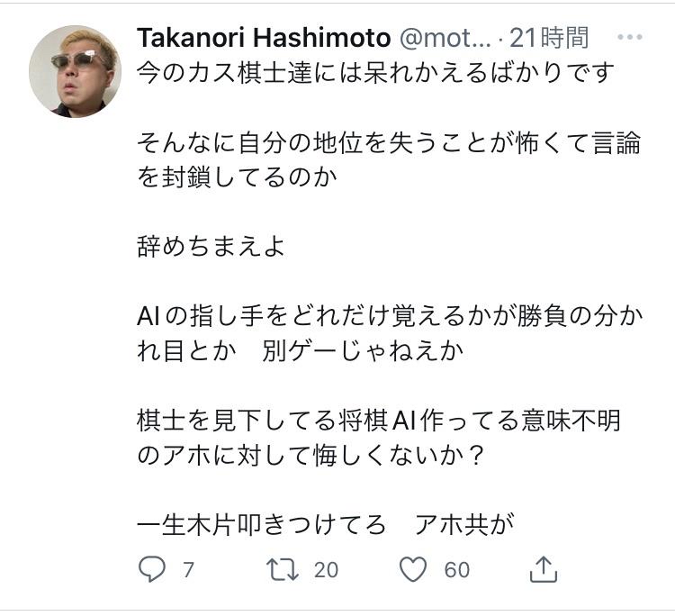This screenshot has height=616, width=675.
Task: Click the last line starting 一生木片
Action: 326,524
